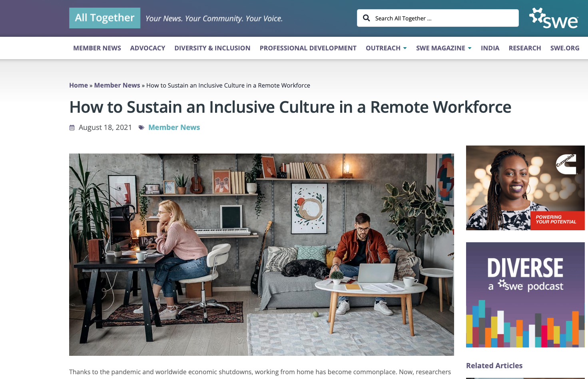588x379 pixels.
Task: Click Member News in the breadcrumb
Action: click(117, 85)
